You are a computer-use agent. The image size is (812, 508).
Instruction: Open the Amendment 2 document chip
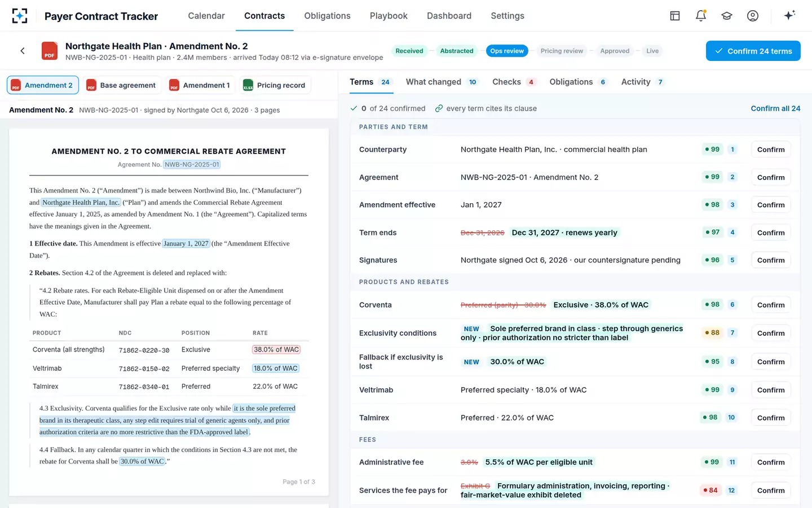[x=43, y=85]
